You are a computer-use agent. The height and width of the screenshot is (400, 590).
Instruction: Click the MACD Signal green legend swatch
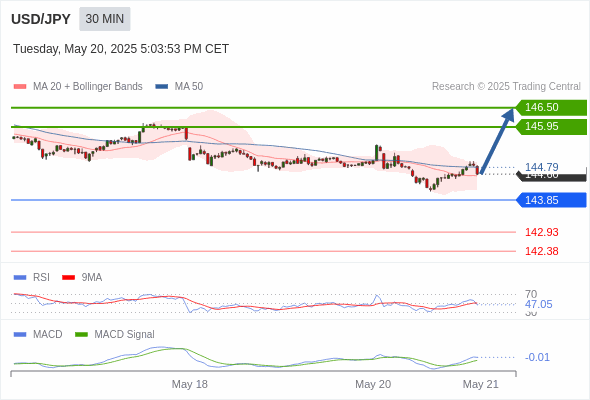81,334
